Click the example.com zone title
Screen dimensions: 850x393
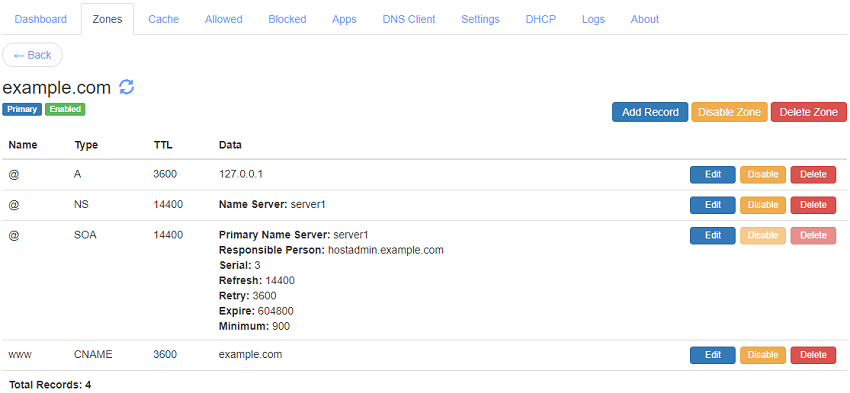pos(57,87)
